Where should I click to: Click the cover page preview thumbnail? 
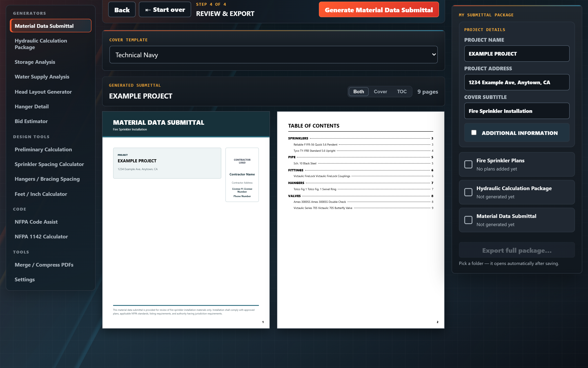pyautogui.click(x=186, y=220)
